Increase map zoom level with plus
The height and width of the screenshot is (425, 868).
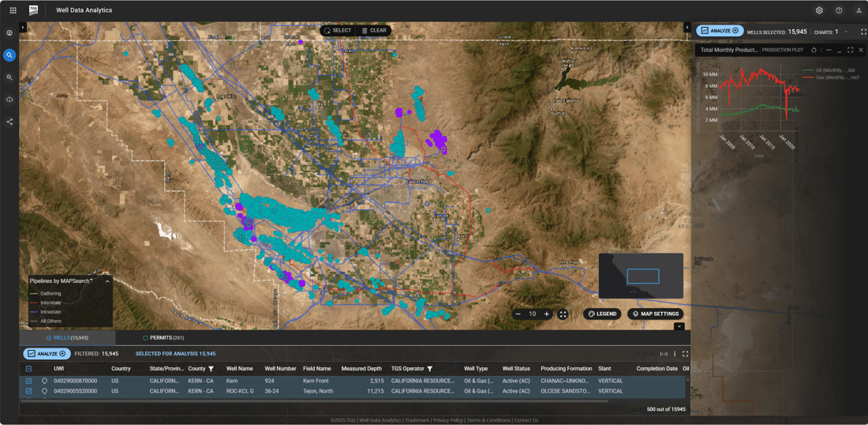point(547,314)
